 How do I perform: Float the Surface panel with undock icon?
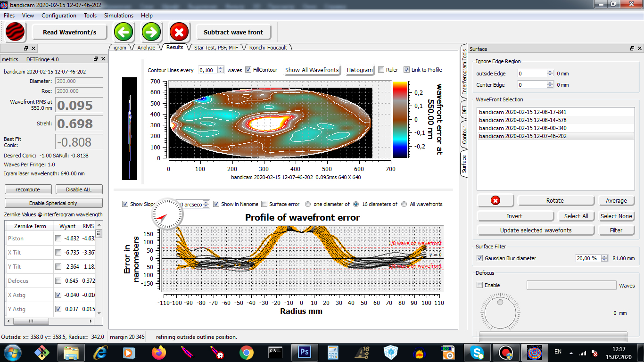pos(632,49)
